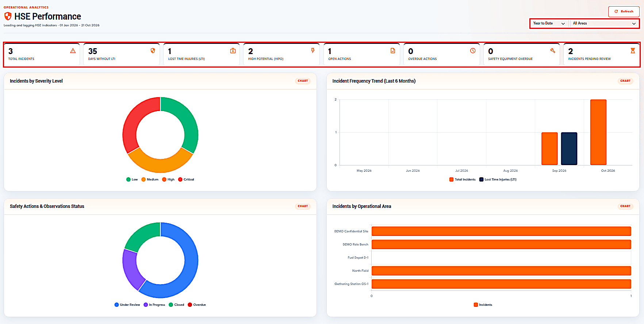The width and height of the screenshot is (644, 324).
Task: Click the Aug 2026 axis label
Action: coord(510,171)
